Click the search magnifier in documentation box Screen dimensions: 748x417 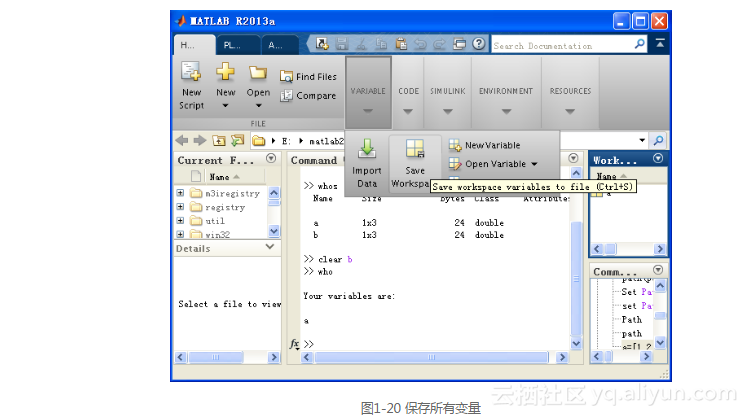(640, 44)
